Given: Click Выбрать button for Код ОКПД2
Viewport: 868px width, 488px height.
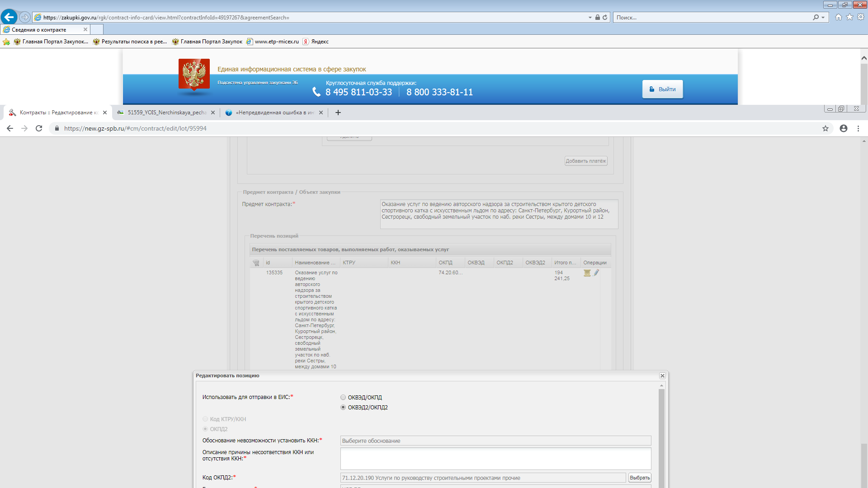Looking at the screenshot, I should (x=640, y=478).
